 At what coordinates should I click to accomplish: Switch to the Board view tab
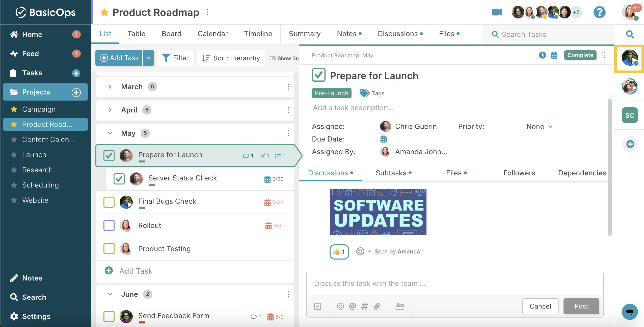tap(171, 34)
